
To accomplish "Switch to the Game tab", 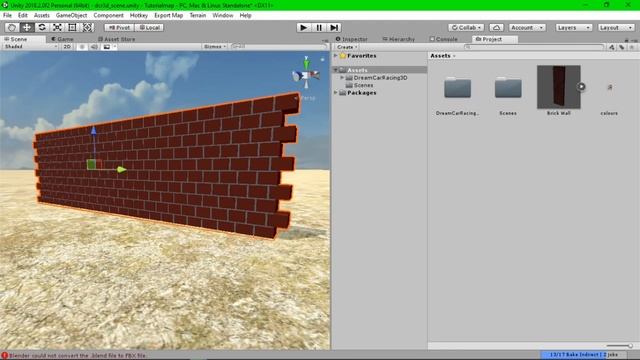I will [62, 39].
